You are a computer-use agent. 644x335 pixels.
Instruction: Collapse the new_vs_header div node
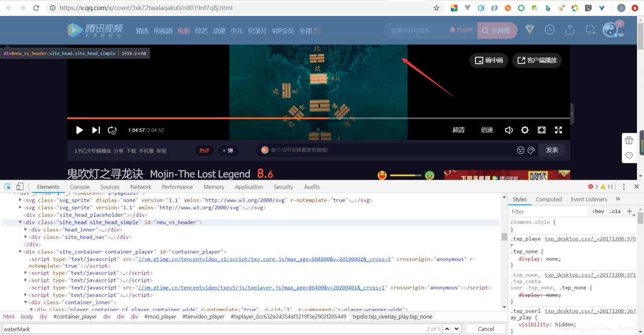21,222
